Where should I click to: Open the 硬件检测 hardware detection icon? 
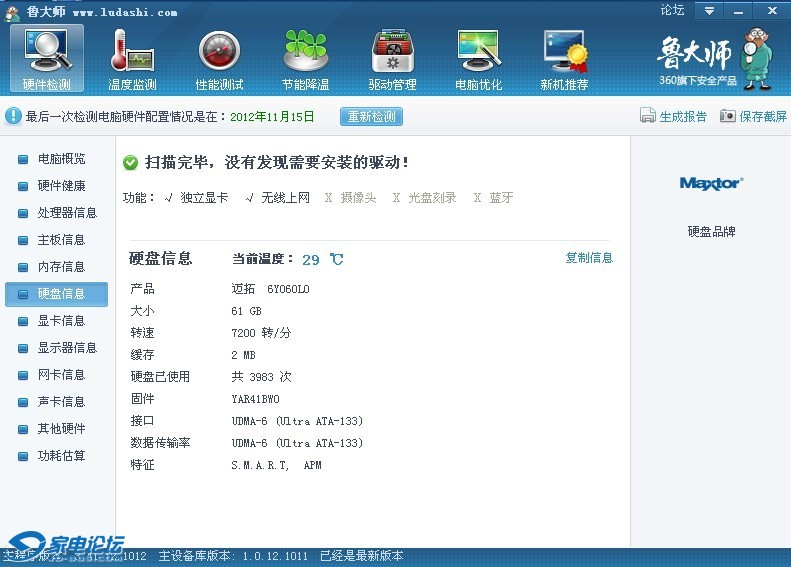47,52
